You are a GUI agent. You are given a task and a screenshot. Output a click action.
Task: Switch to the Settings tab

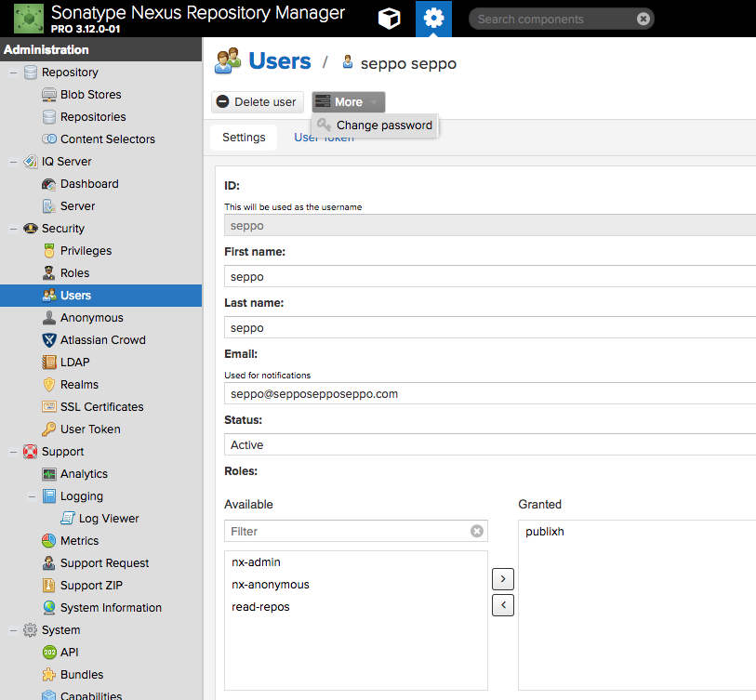click(244, 138)
